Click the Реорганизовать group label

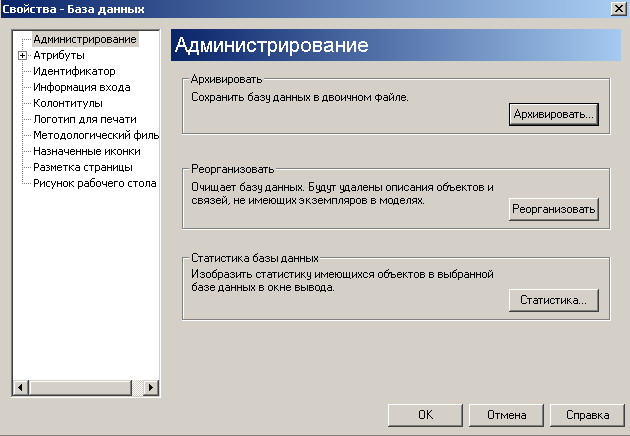[x=232, y=169]
